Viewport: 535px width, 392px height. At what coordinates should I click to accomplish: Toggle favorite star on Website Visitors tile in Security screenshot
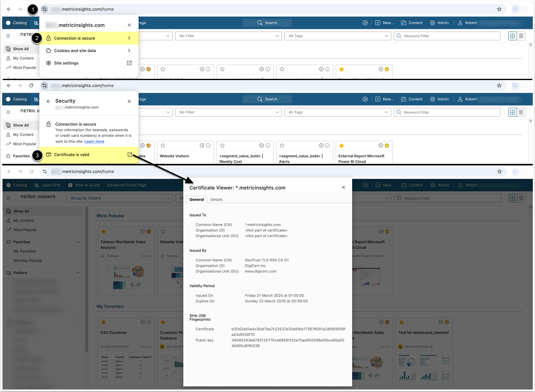tap(163, 146)
